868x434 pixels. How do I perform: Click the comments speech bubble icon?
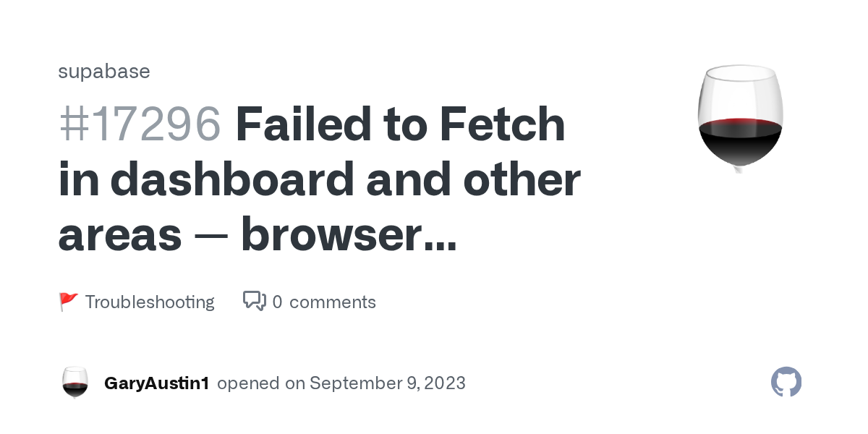pyautogui.click(x=254, y=301)
